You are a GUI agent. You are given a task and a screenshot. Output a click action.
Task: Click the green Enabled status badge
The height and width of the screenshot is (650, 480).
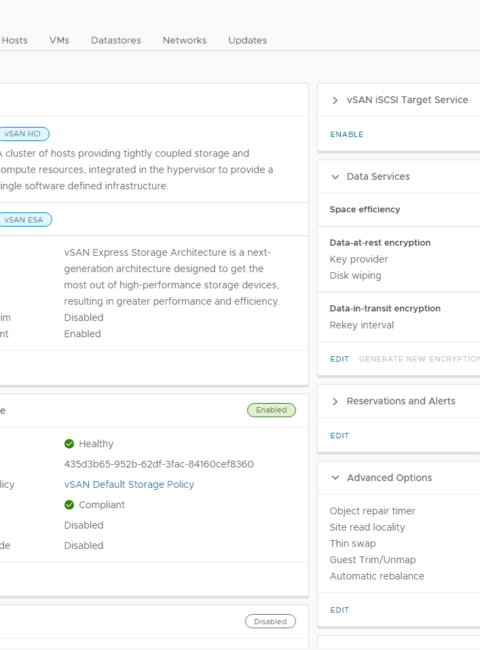[272, 410]
